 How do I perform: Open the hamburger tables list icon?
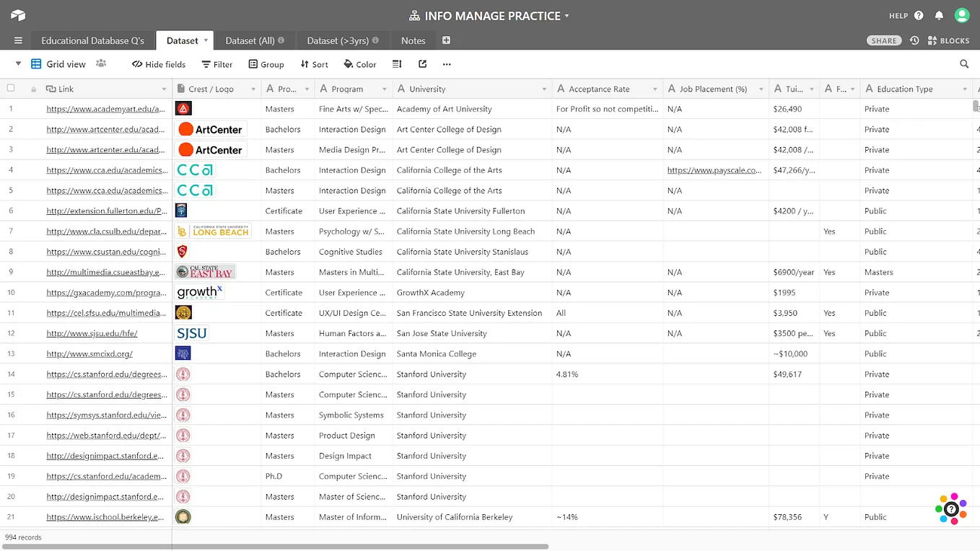coord(18,40)
